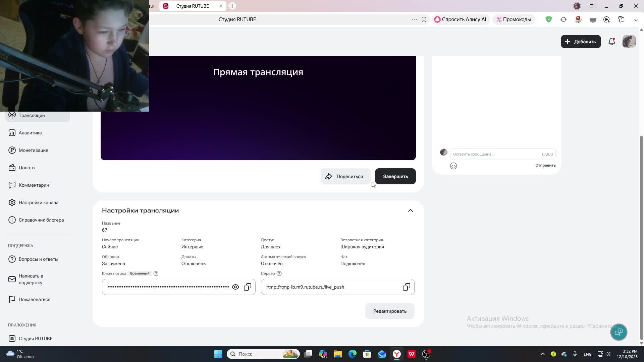Reveal the stream key with the eye icon

tap(235, 287)
